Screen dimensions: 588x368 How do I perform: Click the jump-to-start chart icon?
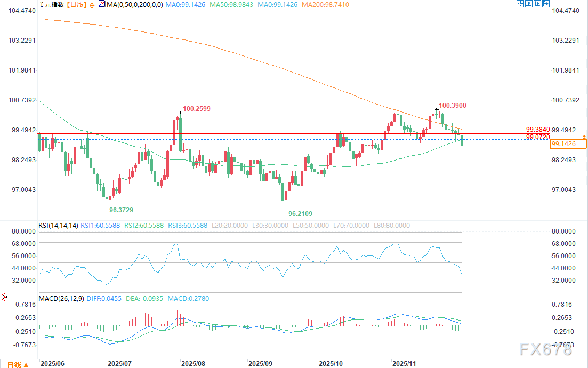click(x=529, y=4)
